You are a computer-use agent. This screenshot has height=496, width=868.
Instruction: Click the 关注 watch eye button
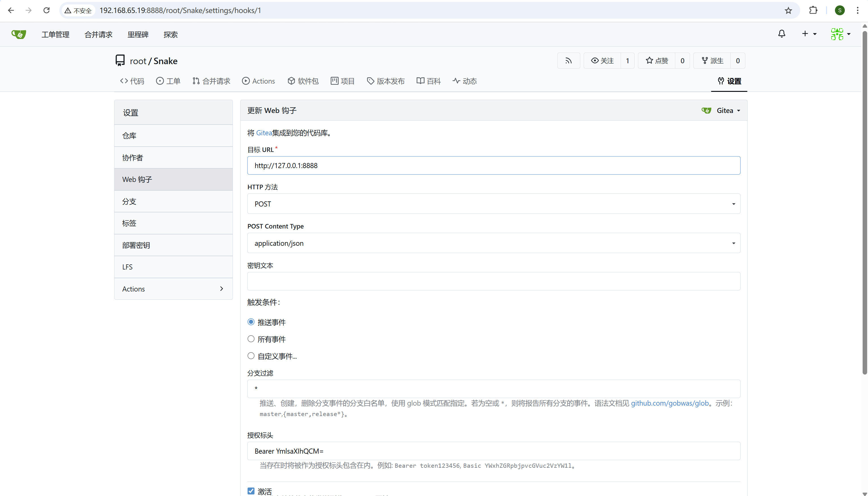[602, 61]
